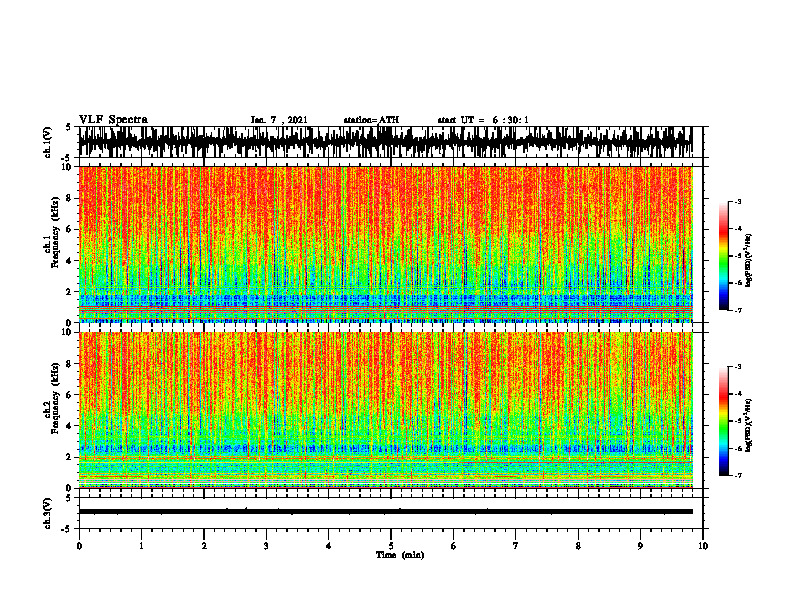This screenshot has width=792, height=612.
Task: Click the ch.1 voltage waveform strip
Action: tap(385, 142)
